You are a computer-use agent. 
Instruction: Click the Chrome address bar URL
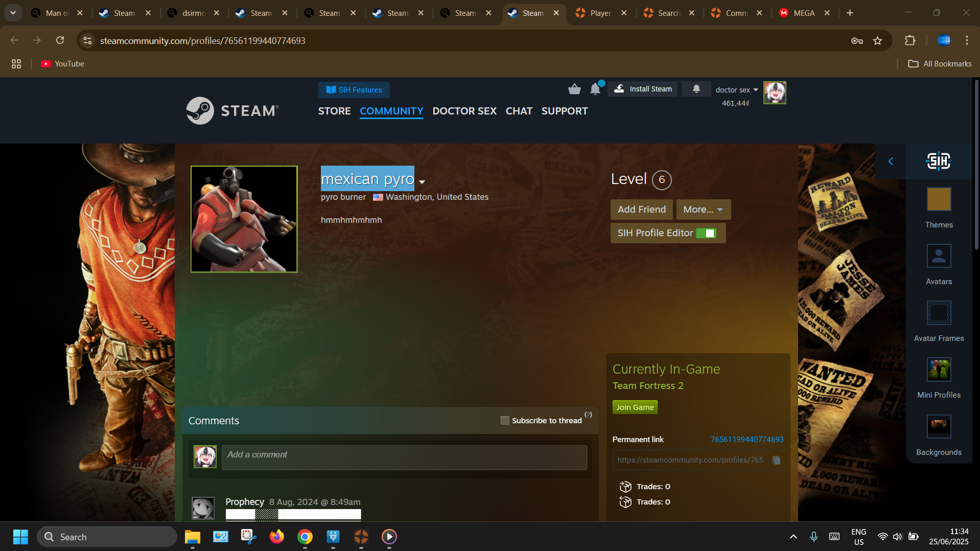[x=202, y=40]
